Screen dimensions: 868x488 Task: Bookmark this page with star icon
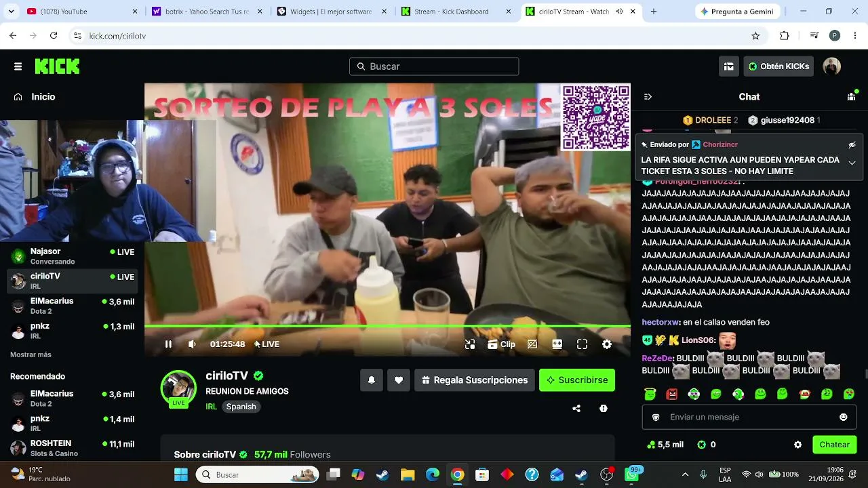click(x=755, y=36)
